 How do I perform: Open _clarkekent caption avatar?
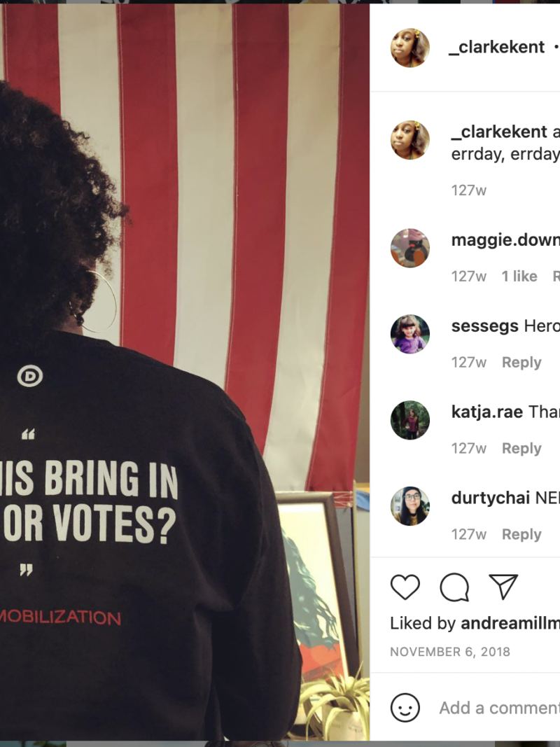pyautogui.click(x=410, y=140)
